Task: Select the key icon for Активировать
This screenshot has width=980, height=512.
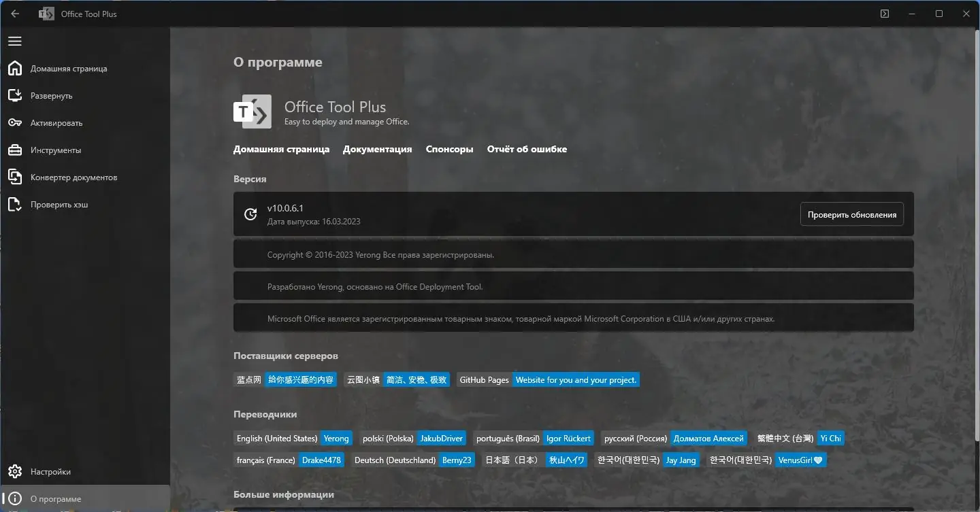Action: (15, 123)
